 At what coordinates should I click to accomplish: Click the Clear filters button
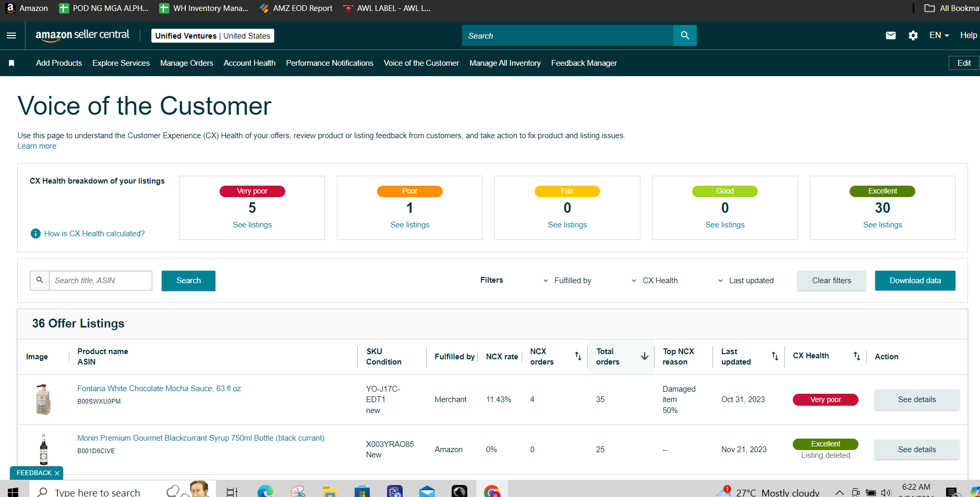(x=831, y=281)
